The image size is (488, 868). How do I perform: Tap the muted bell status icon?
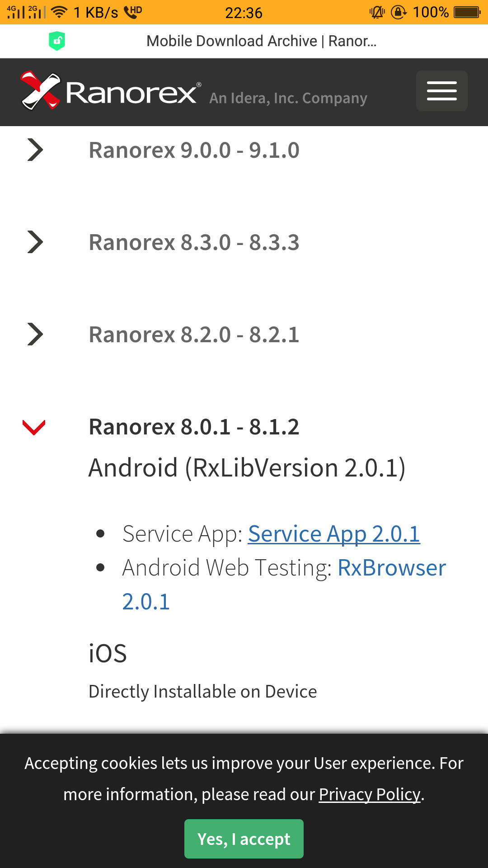point(377,12)
